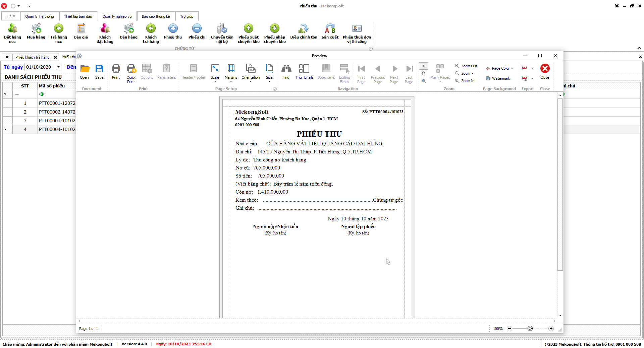Open the Từ ngày date dropdown

pos(58,67)
